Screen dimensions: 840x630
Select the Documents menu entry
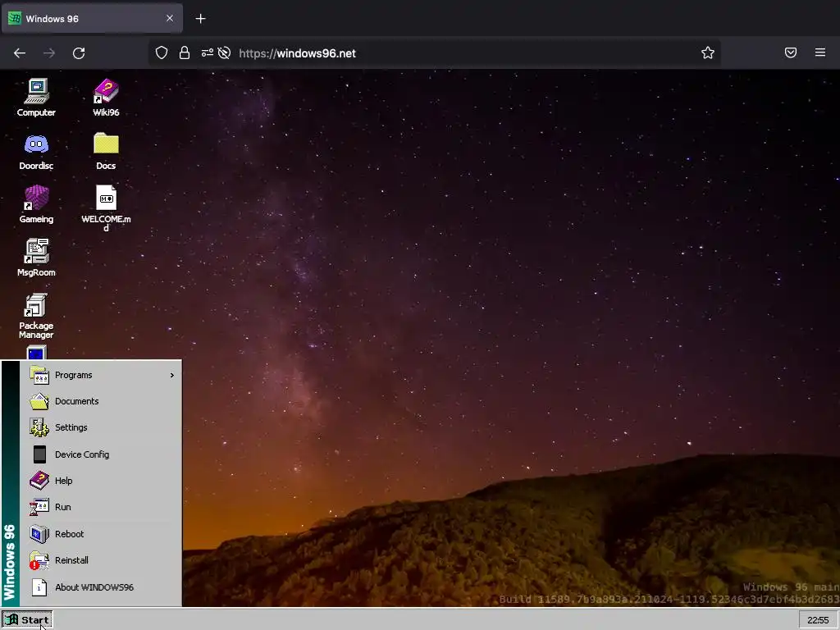click(x=101, y=401)
